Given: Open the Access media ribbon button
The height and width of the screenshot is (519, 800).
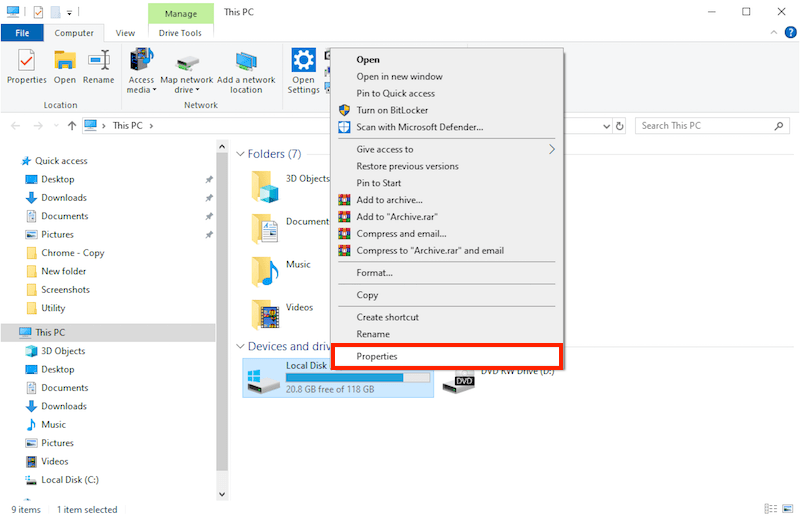Looking at the screenshot, I should [141, 70].
